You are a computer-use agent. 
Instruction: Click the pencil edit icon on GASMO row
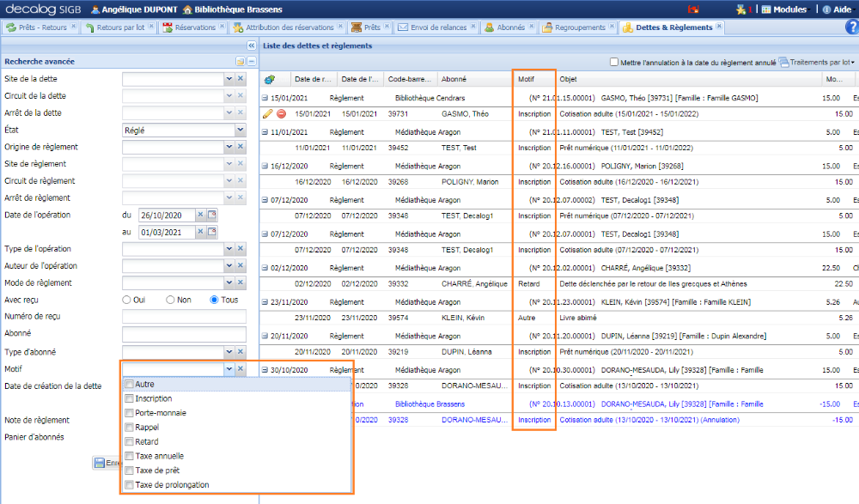point(268,114)
